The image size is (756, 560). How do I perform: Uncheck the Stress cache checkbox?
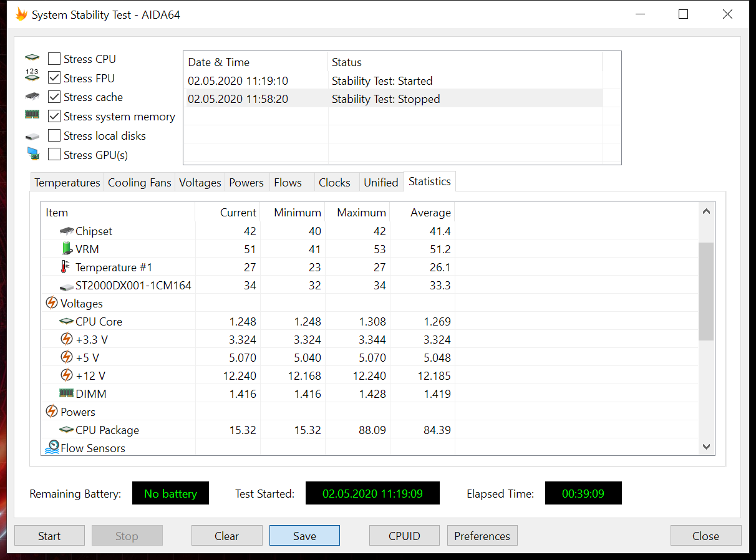(x=54, y=97)
